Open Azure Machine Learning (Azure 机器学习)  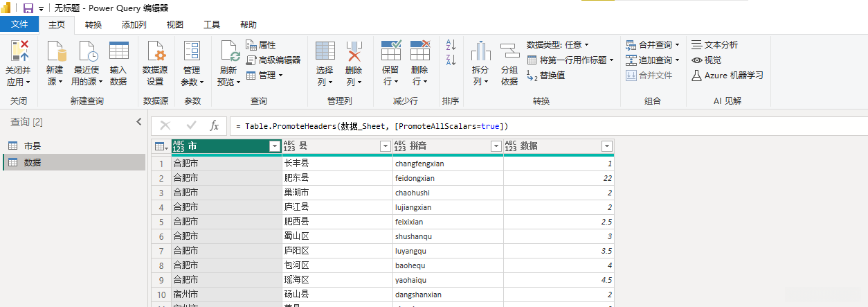[727, 76]
